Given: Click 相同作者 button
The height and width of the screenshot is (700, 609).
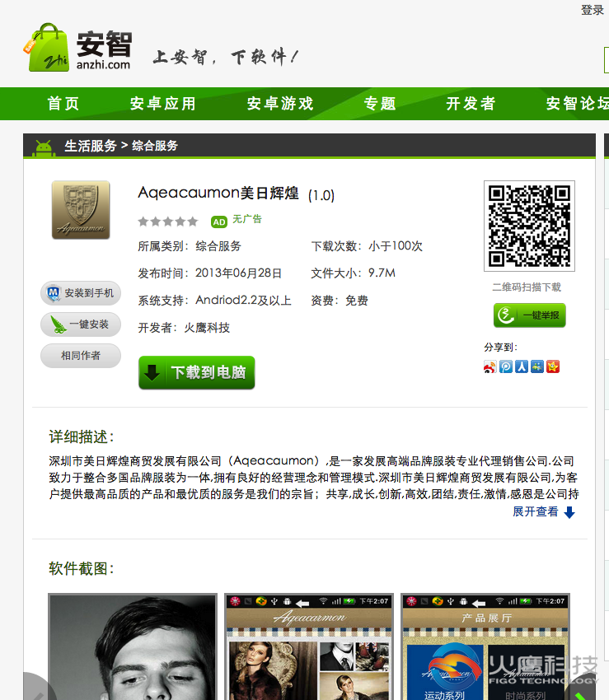Looking at the screenshot, I should click(81, 356).
